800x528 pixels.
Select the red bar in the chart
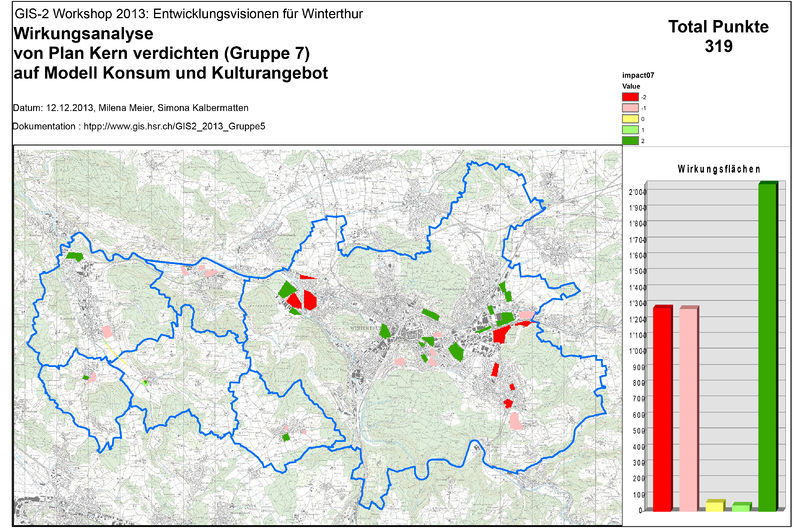662,408
